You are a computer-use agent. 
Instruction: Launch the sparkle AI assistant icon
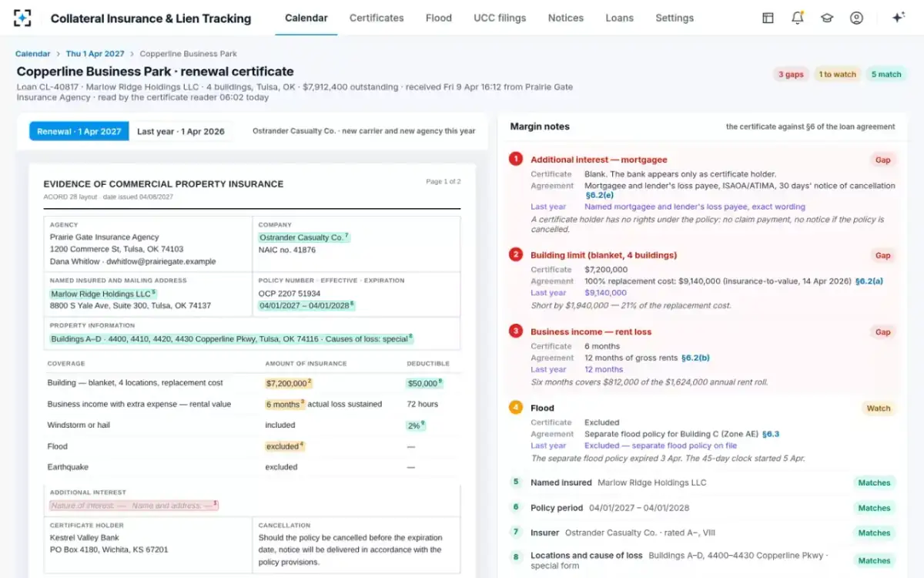898,18
